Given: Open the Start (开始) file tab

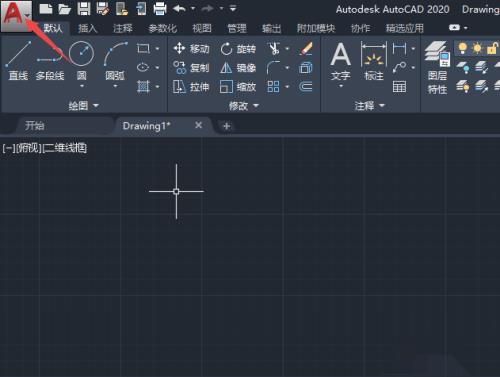Looking at the screenshot, I should (x=35, y=126).
